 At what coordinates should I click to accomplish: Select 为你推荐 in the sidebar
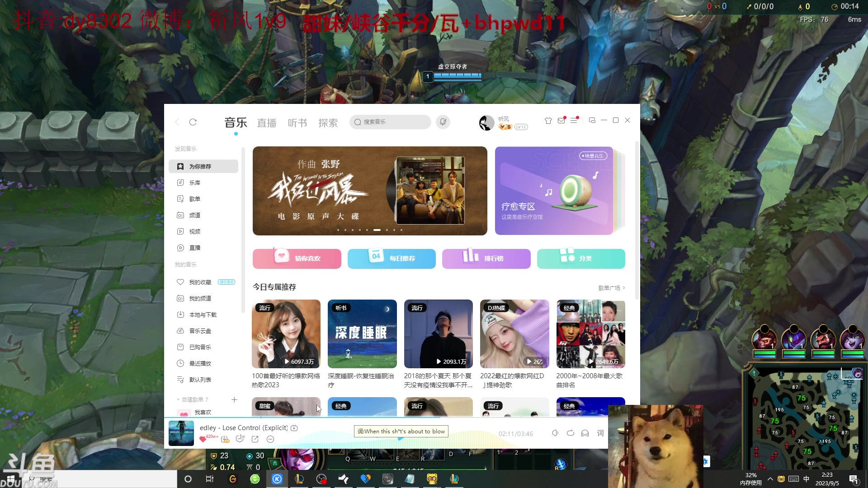[x=203, y=166]
